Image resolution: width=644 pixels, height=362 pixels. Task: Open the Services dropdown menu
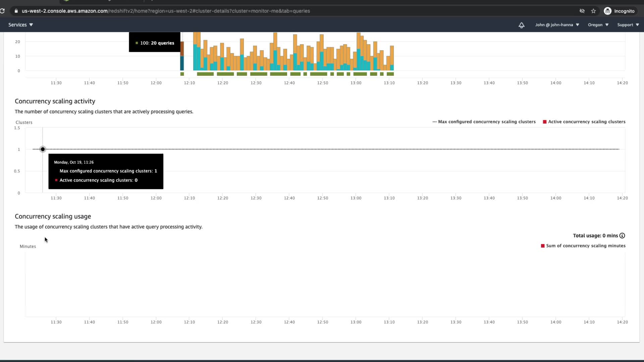coord(20,25)
